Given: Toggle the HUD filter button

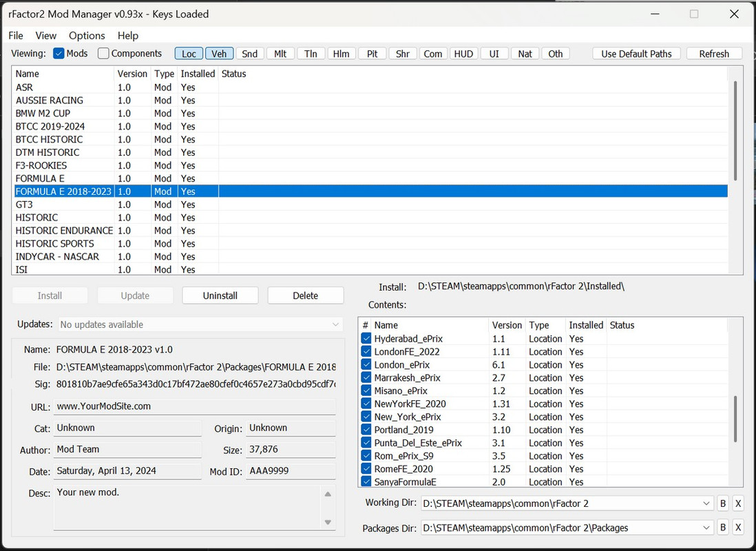Looking at the screenshot, I should [x=464, y=54].
